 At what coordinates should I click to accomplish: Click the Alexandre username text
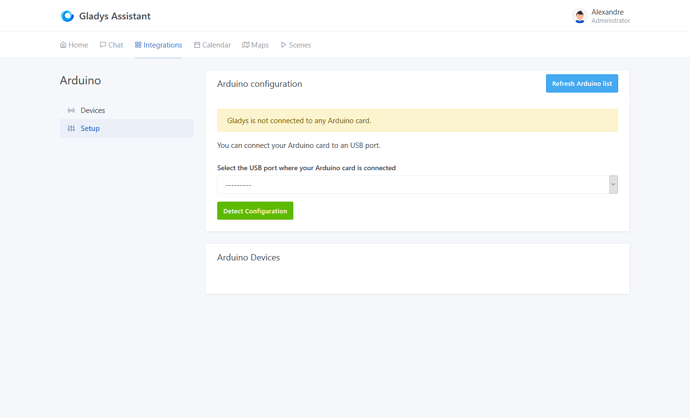click(607, 12)
